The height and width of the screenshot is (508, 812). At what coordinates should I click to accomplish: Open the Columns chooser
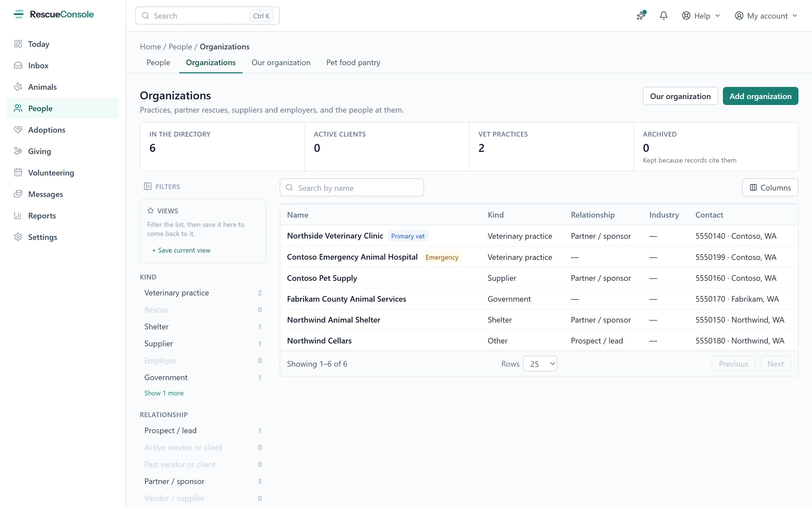point(770,187)
